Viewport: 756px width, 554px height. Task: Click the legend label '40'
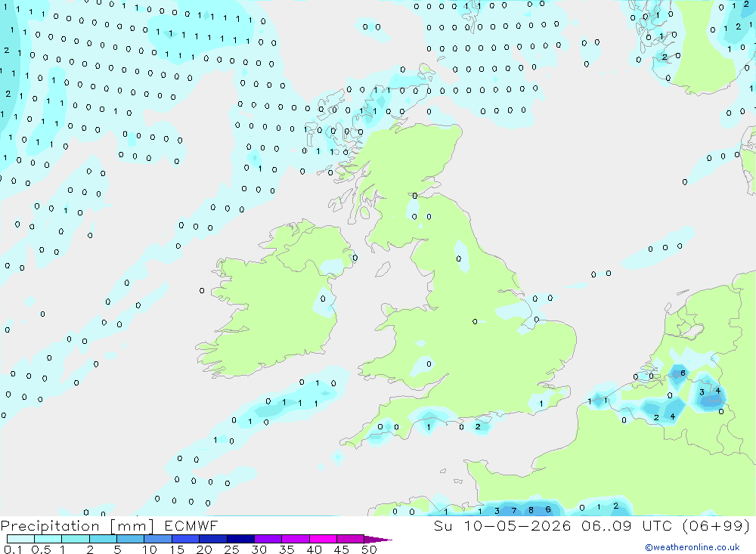[314, 549]
